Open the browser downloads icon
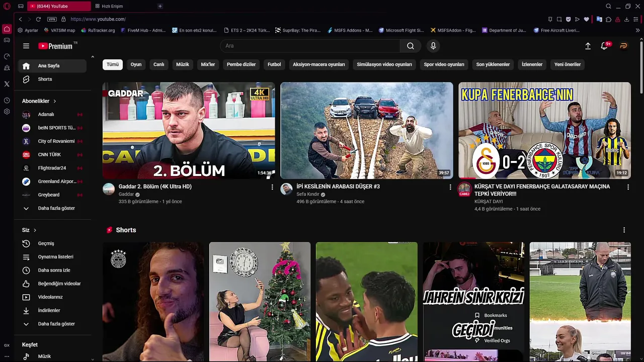Viewport: 644px width, 362px height. pos(626,19)
